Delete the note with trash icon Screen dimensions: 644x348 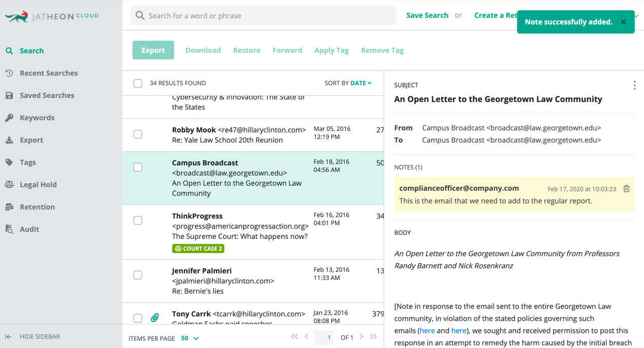pyautogui.click(x=627, y=189)
